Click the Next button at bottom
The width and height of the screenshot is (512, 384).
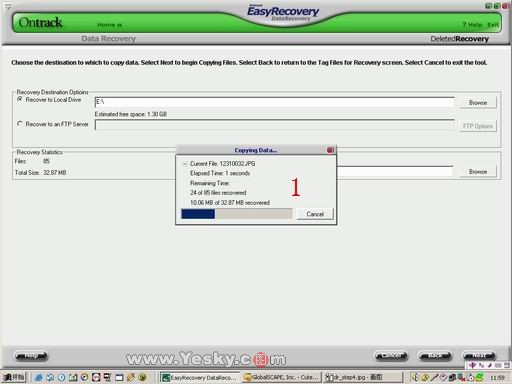click(479, 356)
